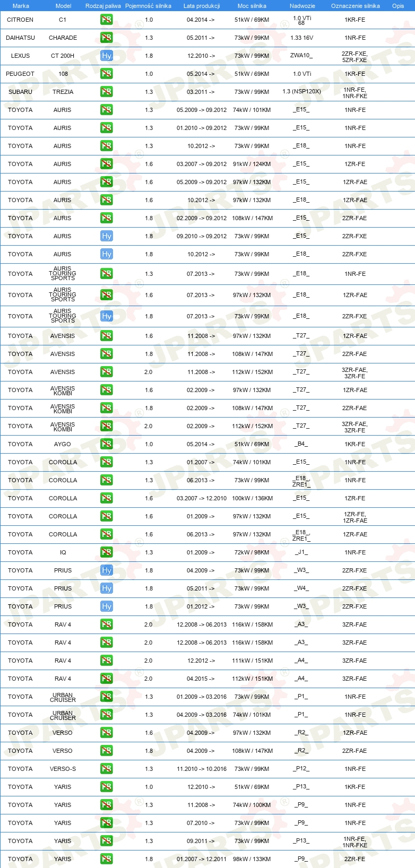Screen dimensions: 415x868
Task: Click petrol icon in Avensis Kombi 2.0 row
Action: tap(107, 426)
